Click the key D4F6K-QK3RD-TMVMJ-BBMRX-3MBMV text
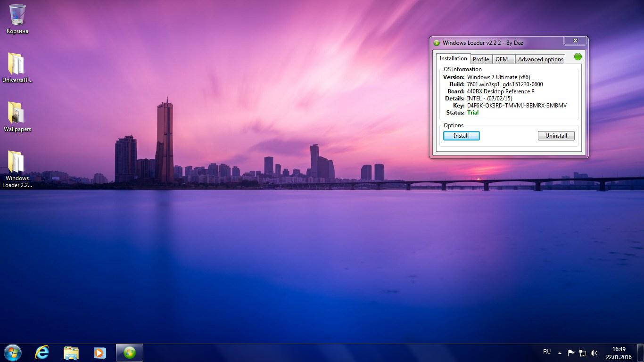The height and width of the screenshot is (362, 644). point(517,106)
